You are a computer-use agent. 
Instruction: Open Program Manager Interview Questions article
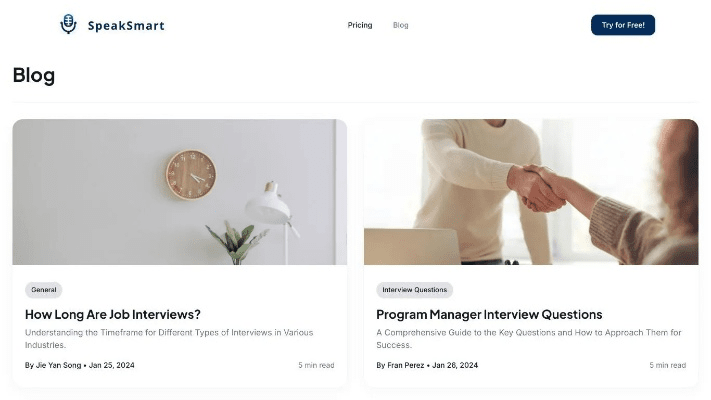point(489,314)
